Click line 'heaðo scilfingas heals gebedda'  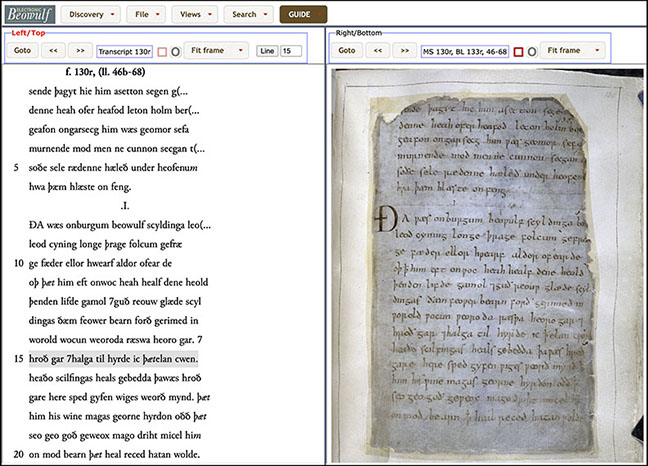(x=115, y=378)
